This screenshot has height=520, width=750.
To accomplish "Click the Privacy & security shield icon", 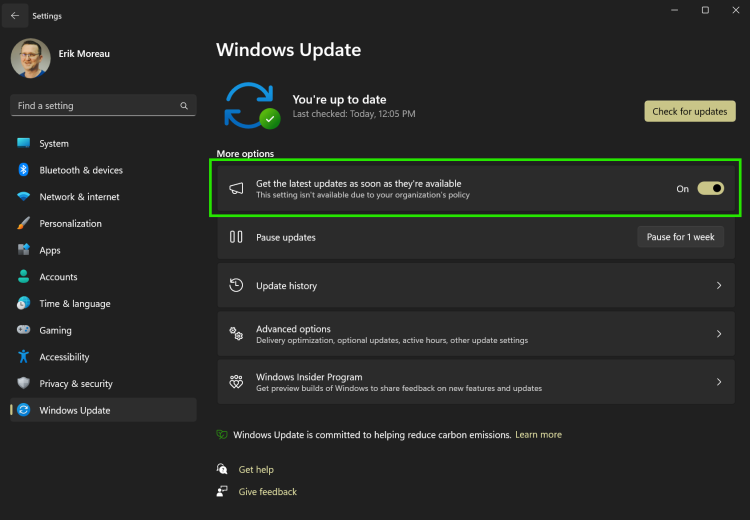I will tap(23, 384).
